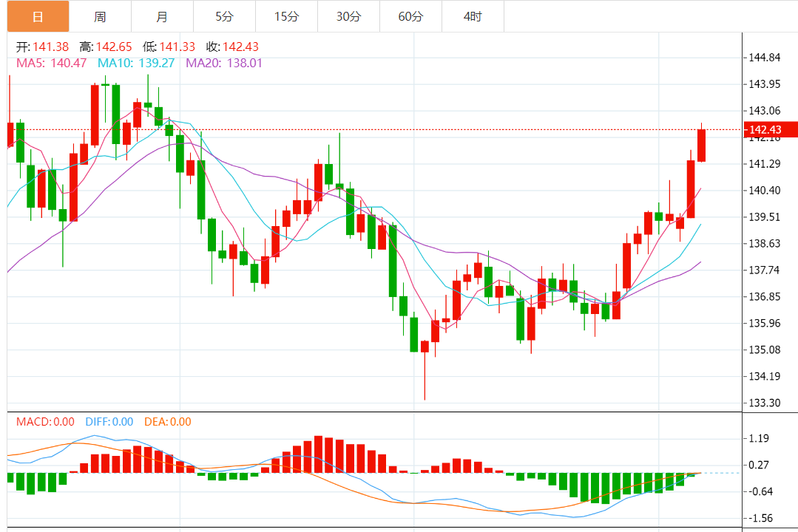Click the 137.74 price axis label

coord(765,270)
